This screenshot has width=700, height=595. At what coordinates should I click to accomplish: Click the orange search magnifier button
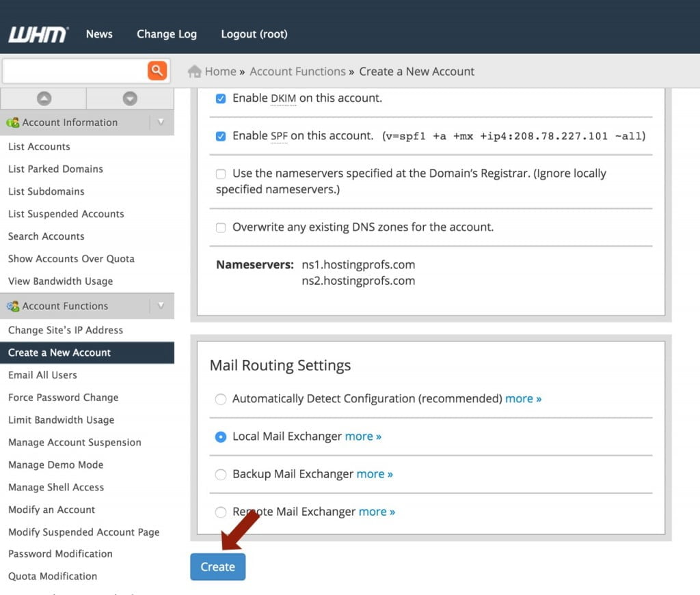tap(157, 70)
